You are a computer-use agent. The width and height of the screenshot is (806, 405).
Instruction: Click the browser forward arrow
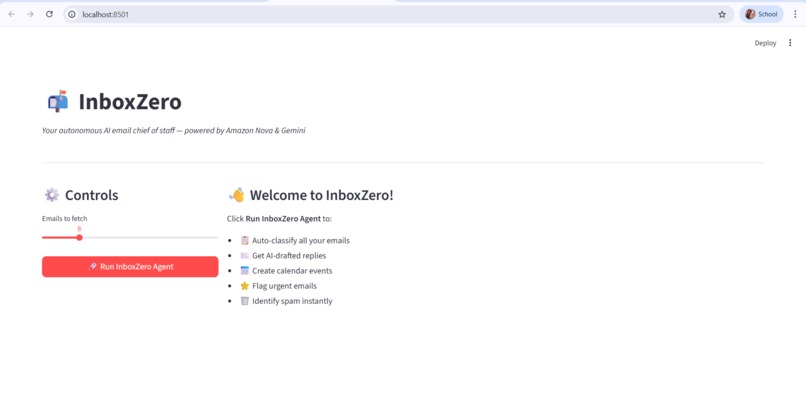click(30, 14)
